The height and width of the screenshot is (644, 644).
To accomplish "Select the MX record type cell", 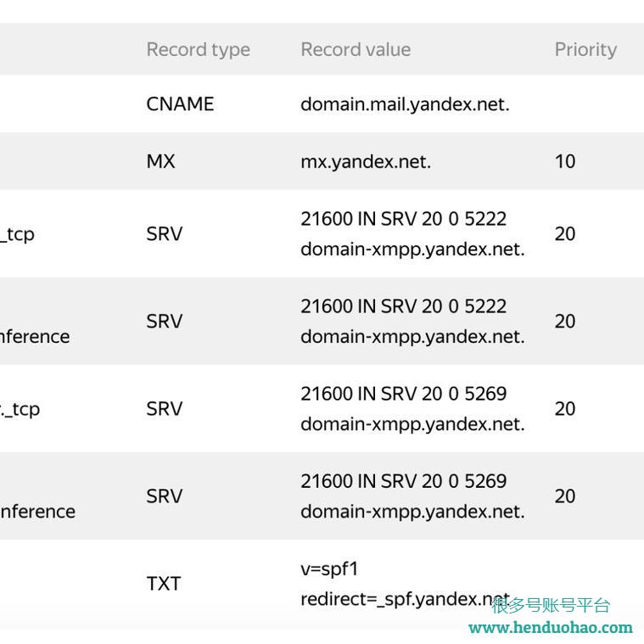I will (x=160, y=161).
